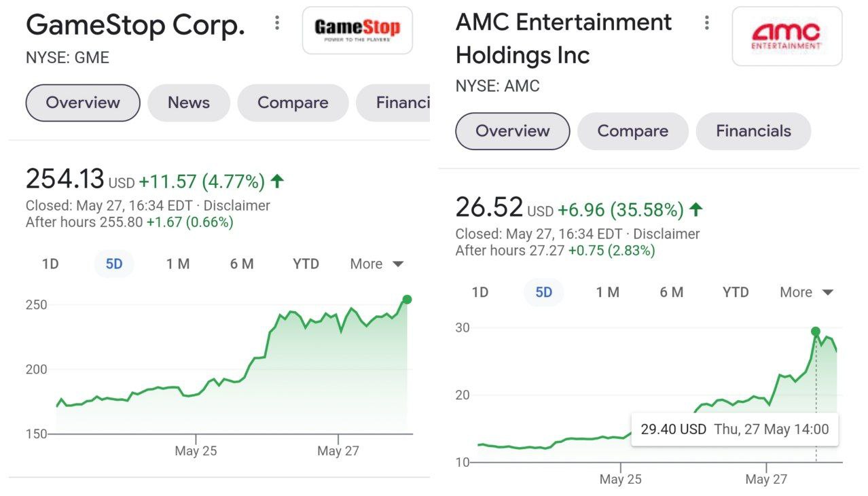Open AMC's 1M timeframe selector

(x=608, y=292)
